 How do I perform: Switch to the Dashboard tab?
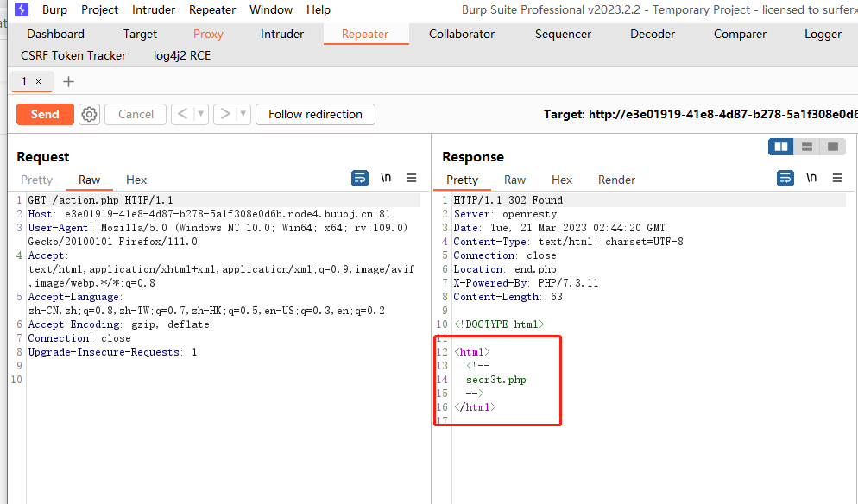[x=56, y=34]
